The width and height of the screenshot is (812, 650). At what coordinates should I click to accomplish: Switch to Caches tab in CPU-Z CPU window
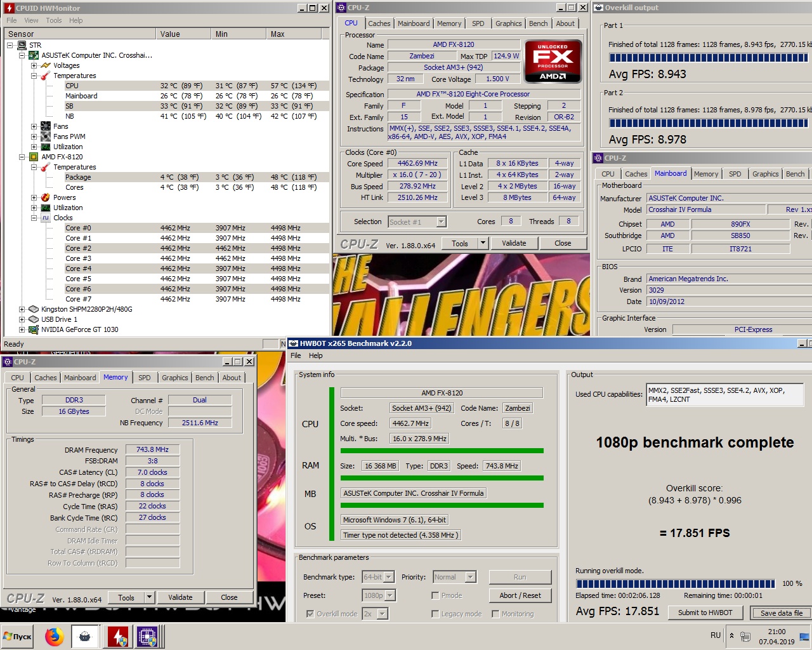pos(379,23)
